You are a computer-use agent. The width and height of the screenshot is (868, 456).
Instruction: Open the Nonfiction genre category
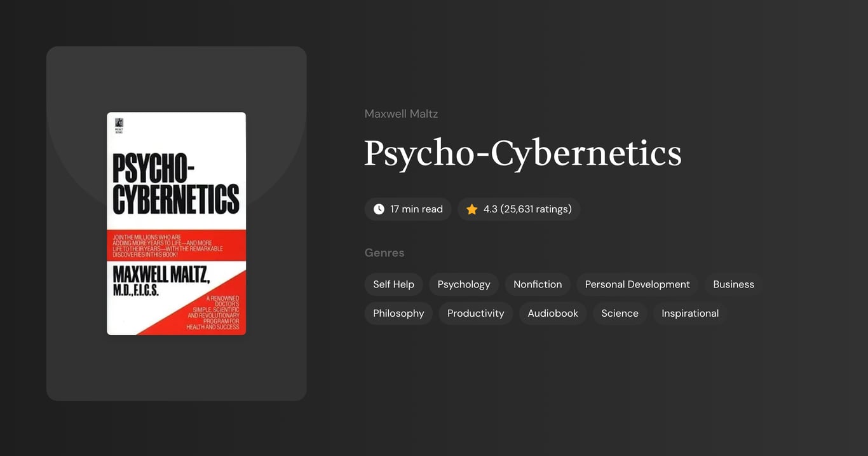[x=538, y=284]
